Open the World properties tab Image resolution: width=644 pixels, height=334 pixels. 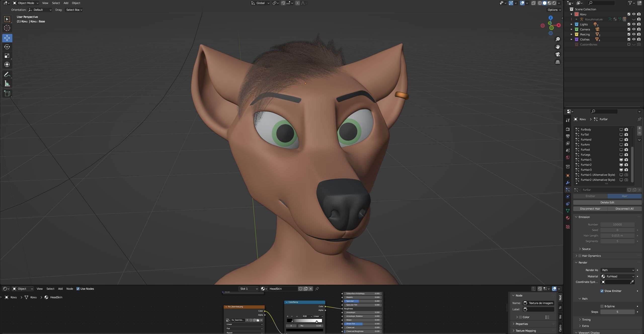[x=568, y=157]
